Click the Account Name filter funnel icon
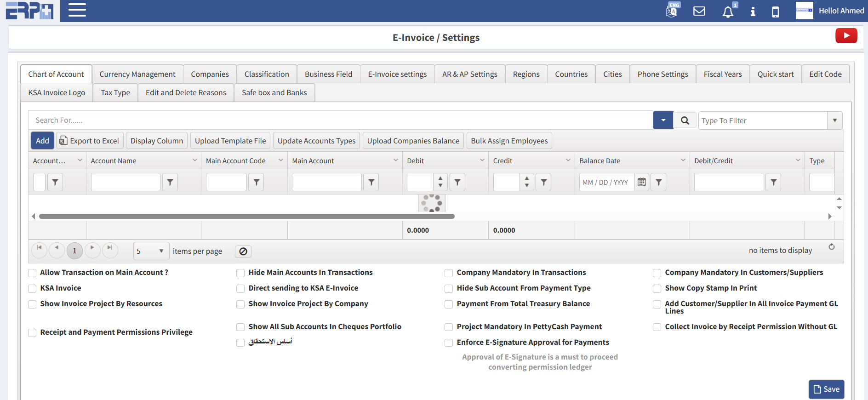The width and height of the screenshot is (868, 400). coord(170,183)
